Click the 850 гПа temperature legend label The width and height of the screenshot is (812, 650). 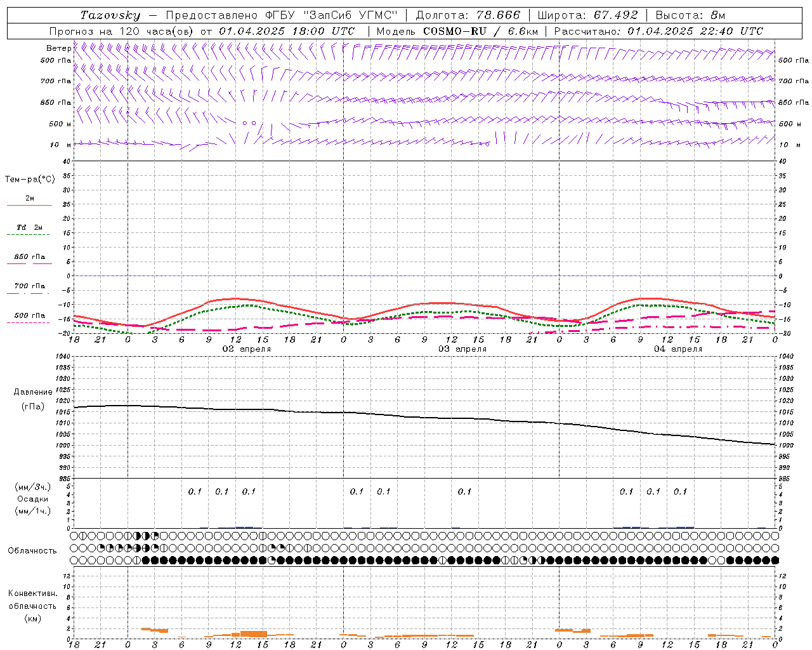[x=30, y=256]
